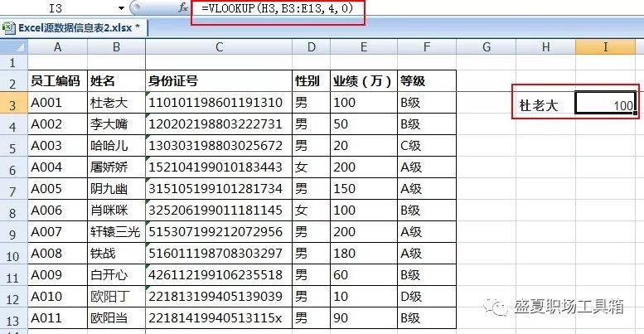The image size is (644, 334).
Task: Select row 3 header
Action: 13,103
